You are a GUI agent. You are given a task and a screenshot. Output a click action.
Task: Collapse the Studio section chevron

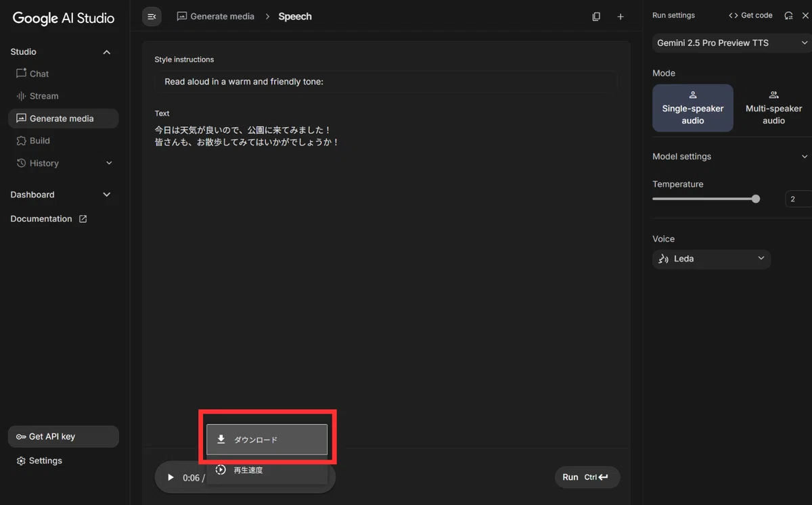coord(106,52)
